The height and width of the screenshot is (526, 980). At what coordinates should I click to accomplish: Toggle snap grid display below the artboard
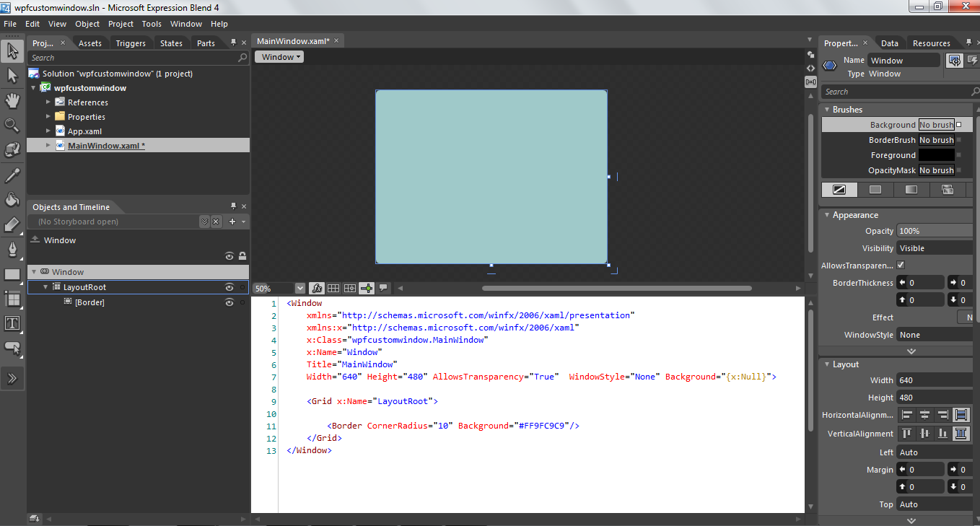pyautogui.click(x=333, y=288)
